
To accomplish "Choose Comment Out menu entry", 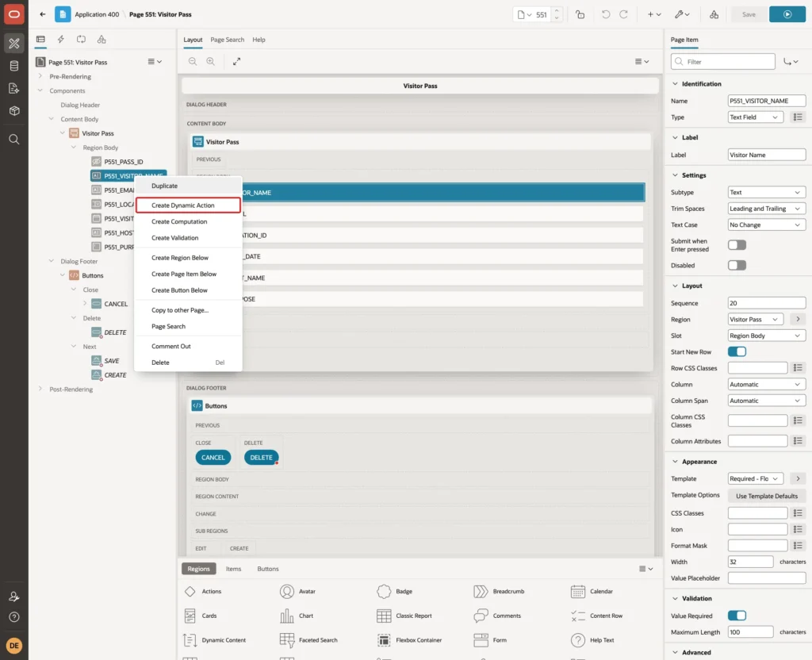I will (188, 346).
